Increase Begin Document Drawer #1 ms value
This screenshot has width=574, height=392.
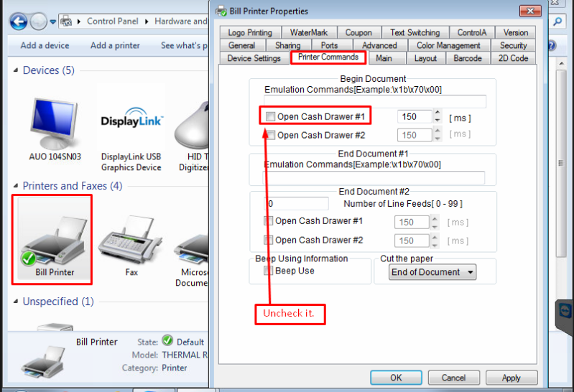tap(438, 112)
